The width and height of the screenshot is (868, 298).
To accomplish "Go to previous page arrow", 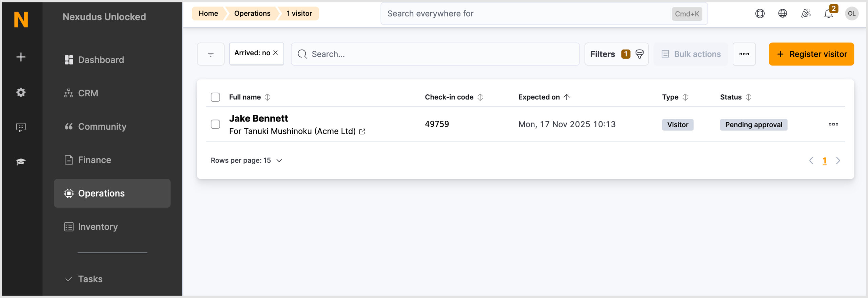I will click(811, 161).
